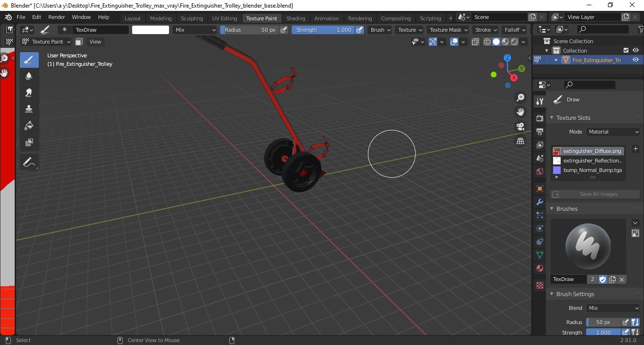Toggle Collection exclude checkbox in outliner

(x=626, y=50)
